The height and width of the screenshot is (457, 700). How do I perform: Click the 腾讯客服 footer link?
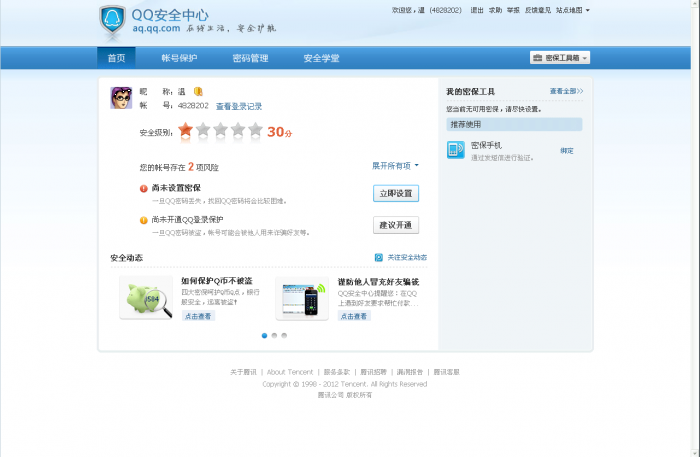tap(446, 372)
